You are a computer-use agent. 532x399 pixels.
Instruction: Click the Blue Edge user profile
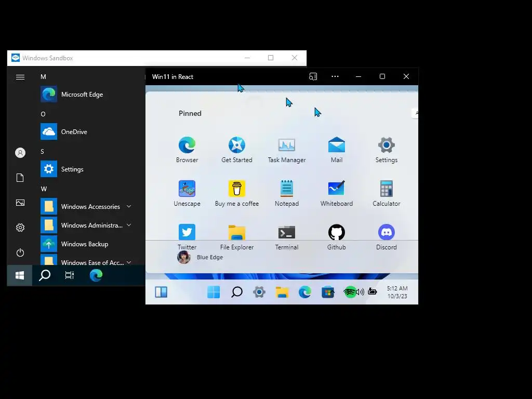[200, 257]
